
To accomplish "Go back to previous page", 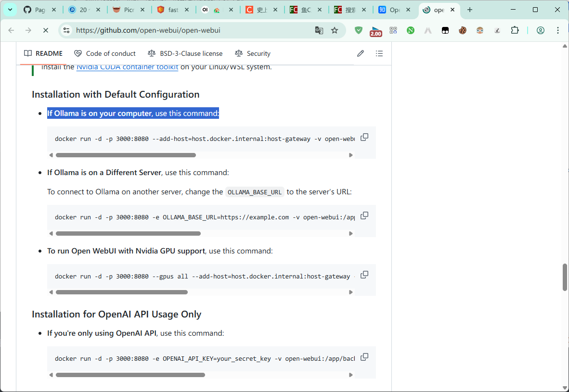I will (11, 30).
